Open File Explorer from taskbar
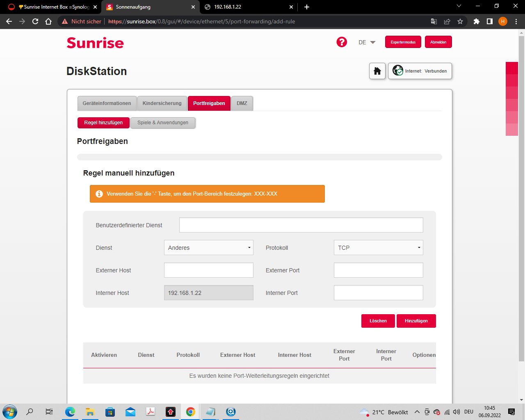The image size is (525, 420). (90, 412)
